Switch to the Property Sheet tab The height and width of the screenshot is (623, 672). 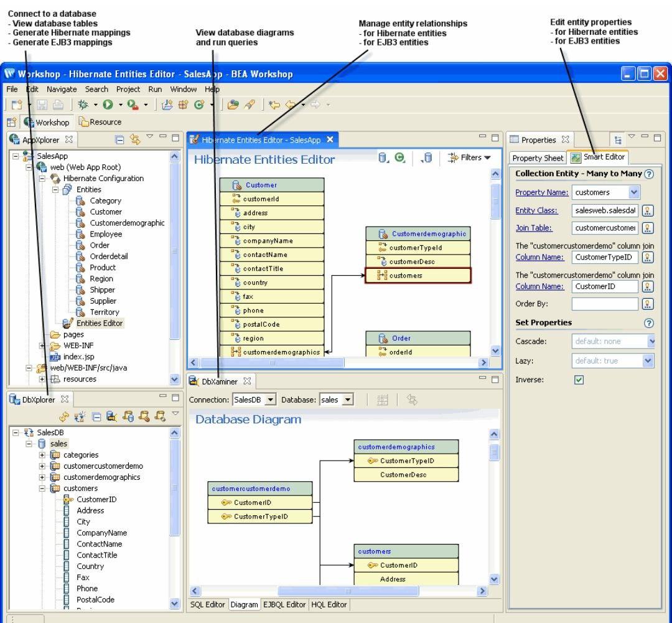pyautogui.click(x=538, y=158)
